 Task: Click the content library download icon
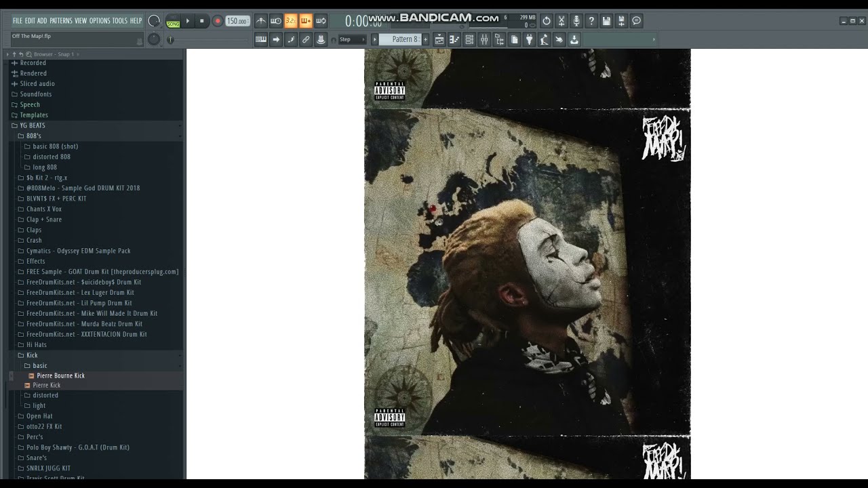coord(574,39)
